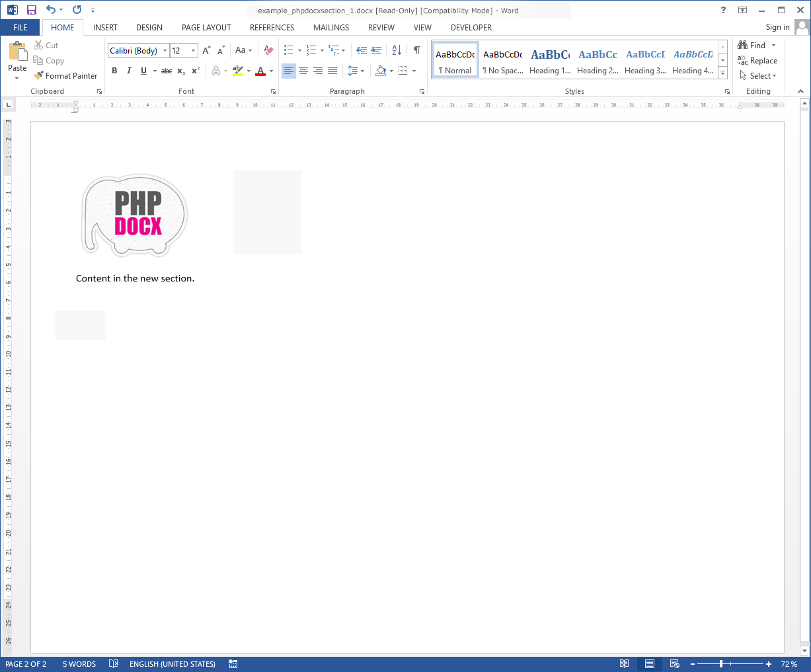
Task: Increase the paragraph indent
Action: pyautogui.click(x=376, y=51)
